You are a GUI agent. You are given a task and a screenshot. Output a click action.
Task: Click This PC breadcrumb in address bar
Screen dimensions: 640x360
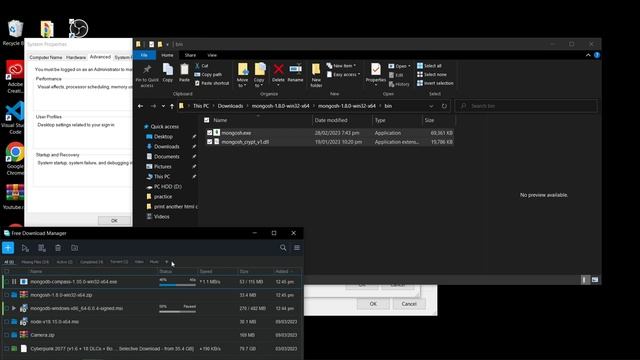coord(201,106)
